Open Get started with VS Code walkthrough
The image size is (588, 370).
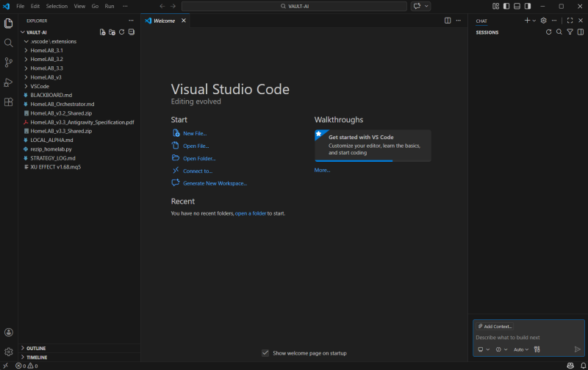point(373,146)
